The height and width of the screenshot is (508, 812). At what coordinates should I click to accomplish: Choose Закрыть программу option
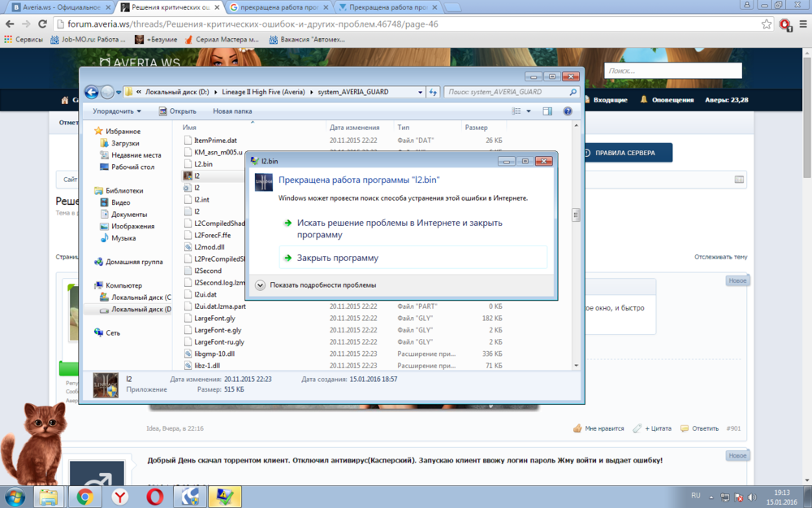click(x=337, y=258)
